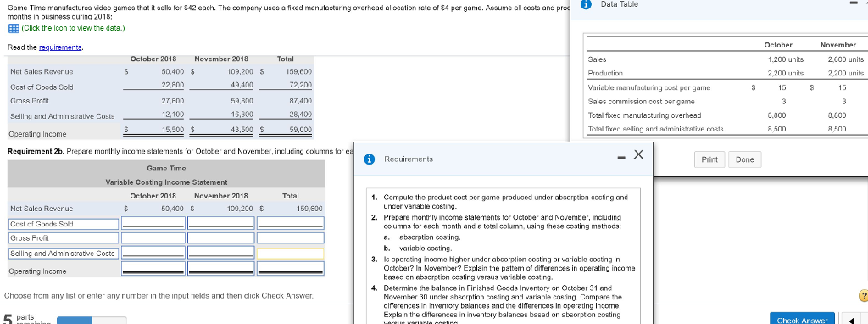This screenshot has height=324, width=868.
Task: Focus Total Gross Profit input
Action: (291, 237)
